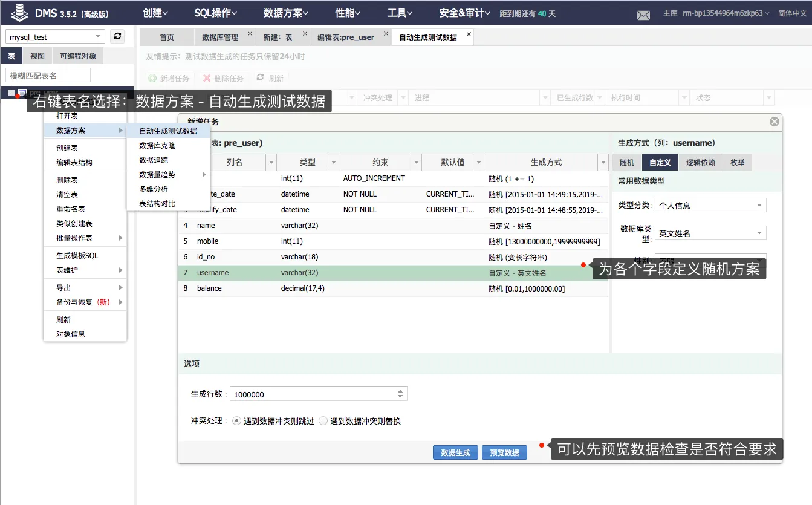The height and width of the screenshot is (505, 812).
Task: Expand 表维护 in the context menu
Action: tap(85, 270)
